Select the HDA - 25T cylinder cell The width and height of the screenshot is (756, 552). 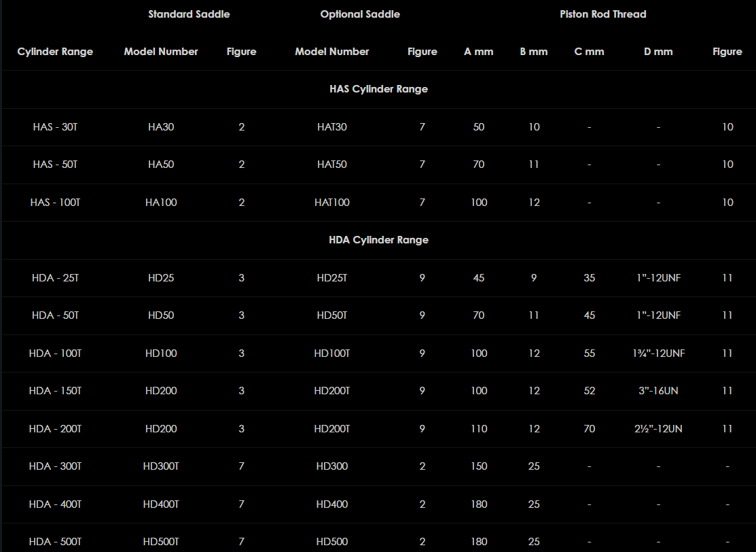(x=55, y=278)
